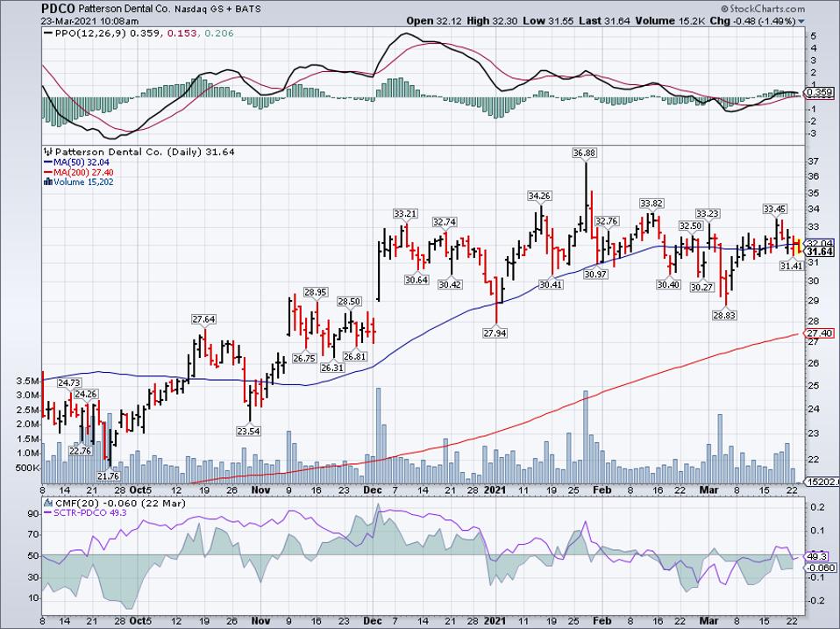Screen dimensions: 840x629
Task: Click the 31.41 low price label
Action: pyautogui.click(x=791, y=266)
